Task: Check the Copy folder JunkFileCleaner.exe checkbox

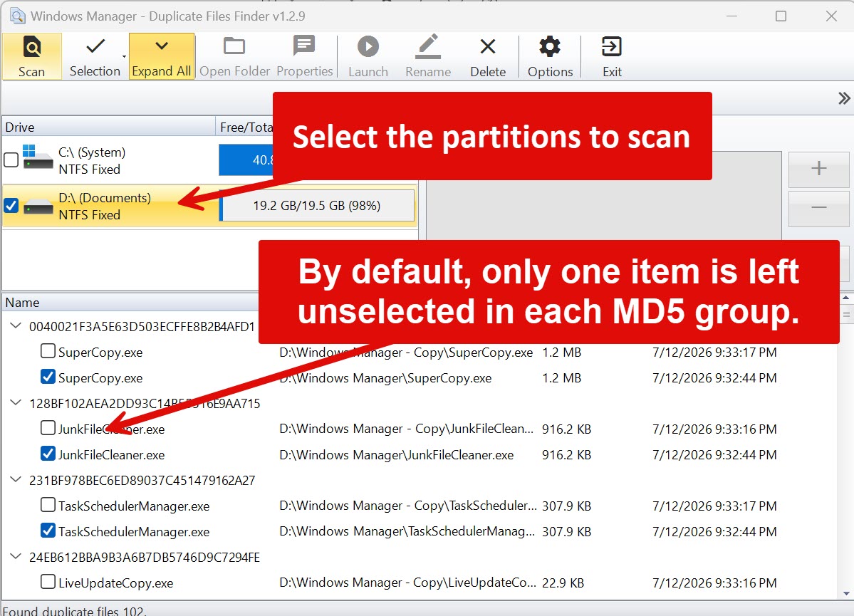Action: [x=48, y=427]
